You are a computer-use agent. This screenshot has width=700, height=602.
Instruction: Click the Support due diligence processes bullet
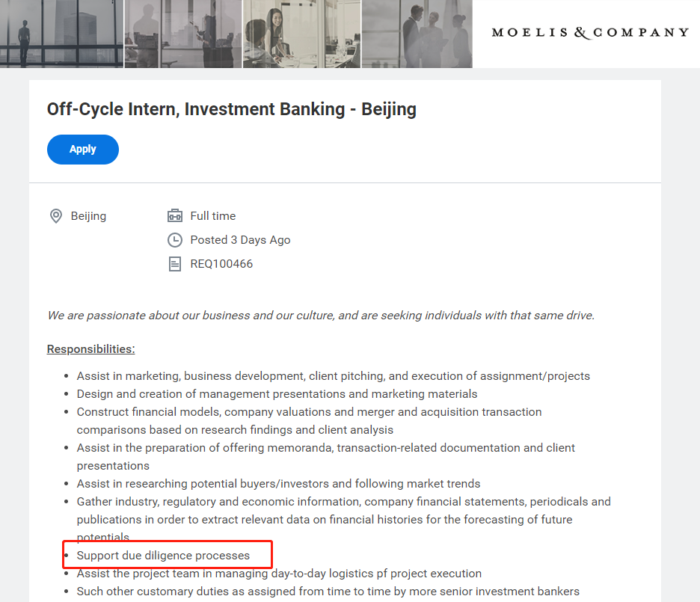163,556
